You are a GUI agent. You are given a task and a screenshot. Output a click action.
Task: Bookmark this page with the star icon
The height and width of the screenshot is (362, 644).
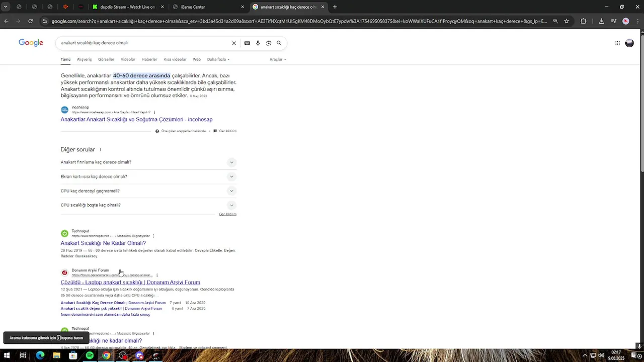coord(567,21)
